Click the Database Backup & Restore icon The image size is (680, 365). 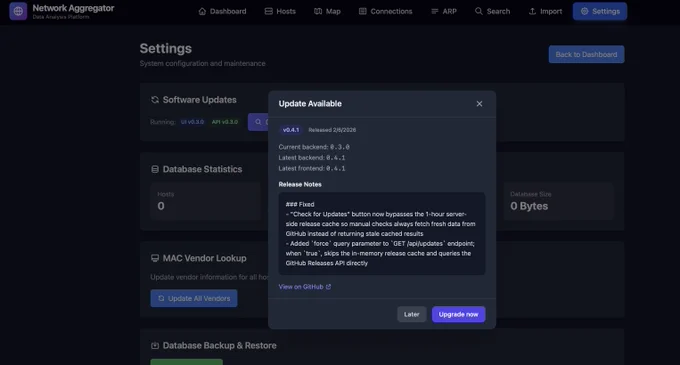coord(155,345)
